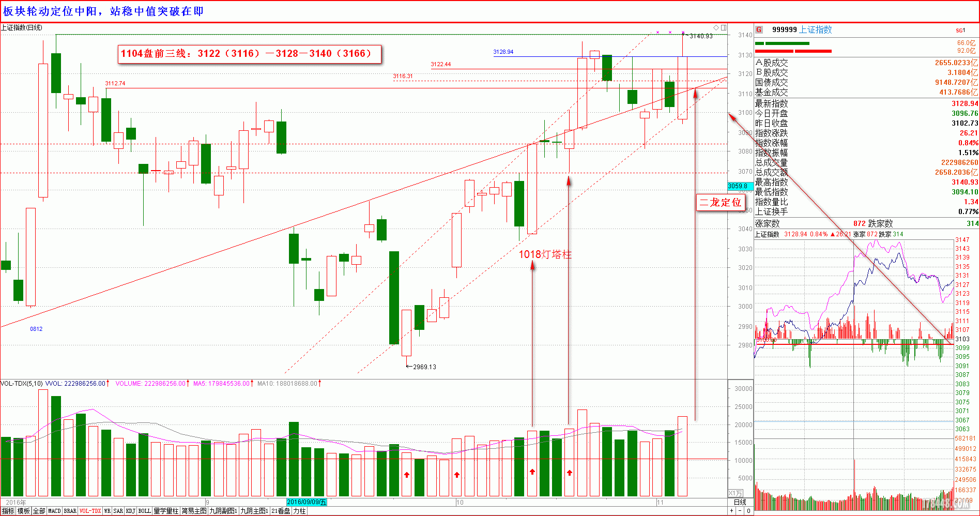Select the VOL-TDX indicator tab

tap(90, 511)
